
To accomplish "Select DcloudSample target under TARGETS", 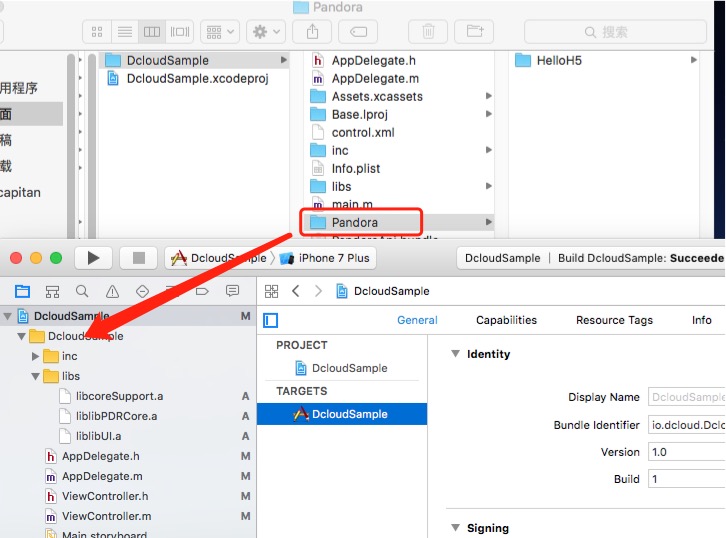I will pyautogui.click(x=342, y=414).
